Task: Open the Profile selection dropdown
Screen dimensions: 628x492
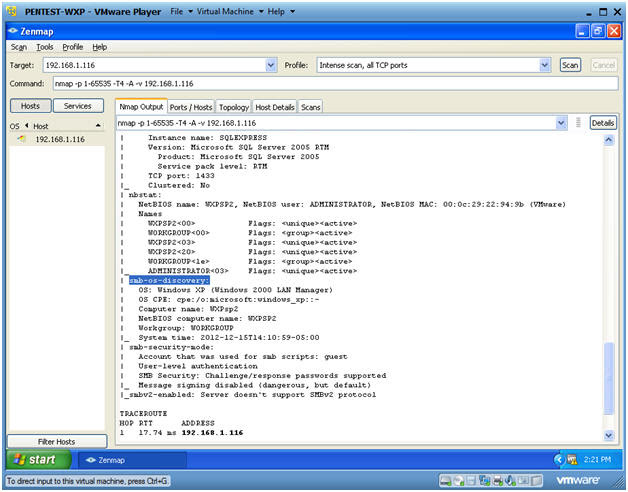Action: pos(545,65)
